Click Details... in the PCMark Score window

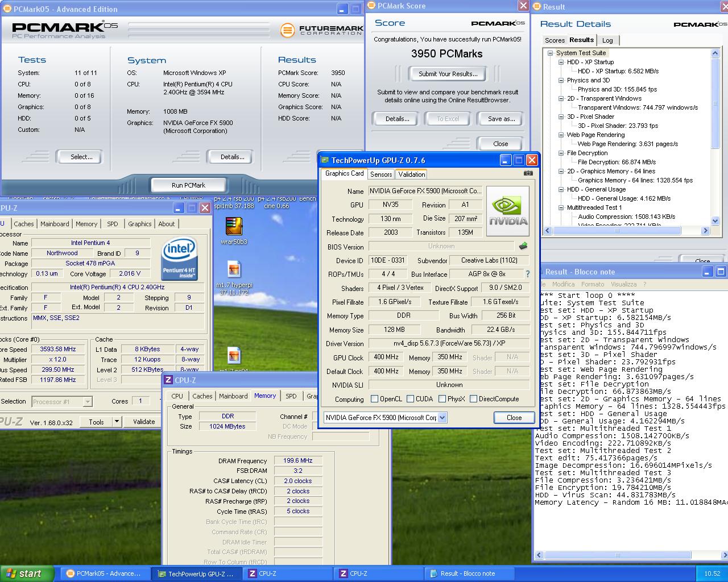397,119
